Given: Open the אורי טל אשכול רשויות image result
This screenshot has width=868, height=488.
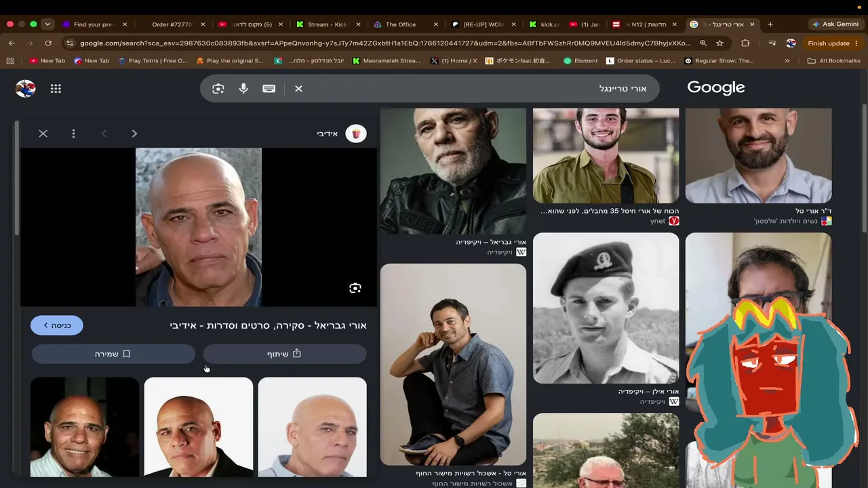Looking at the screenshot, I should (x=453, y=365).
